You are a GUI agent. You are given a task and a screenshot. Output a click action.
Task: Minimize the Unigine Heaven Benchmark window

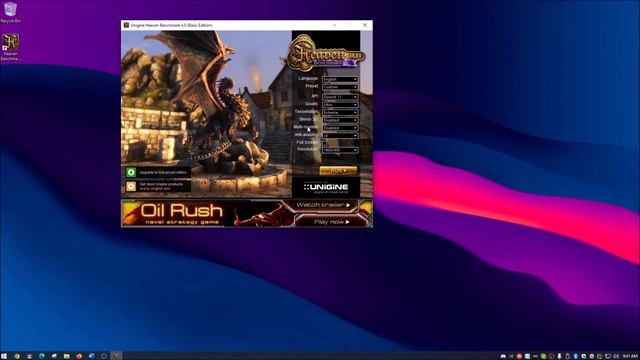pyautogui.click(x=334, y=25)
